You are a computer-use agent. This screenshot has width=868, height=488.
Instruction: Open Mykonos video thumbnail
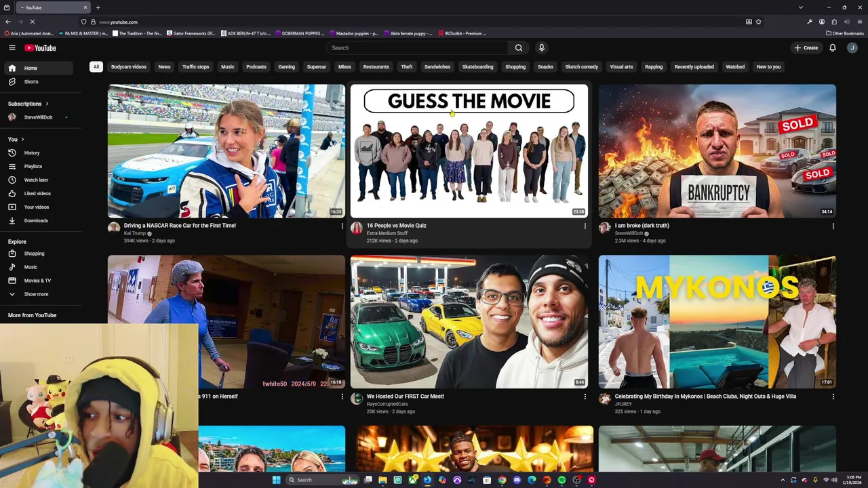pyautogui.click(x=717, y=321)
